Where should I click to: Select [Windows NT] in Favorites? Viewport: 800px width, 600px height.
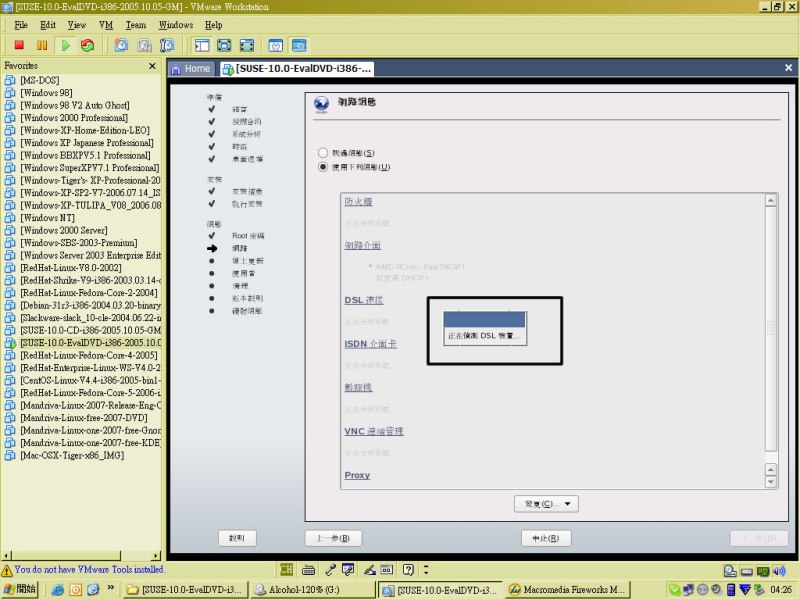tap(47, 218)
